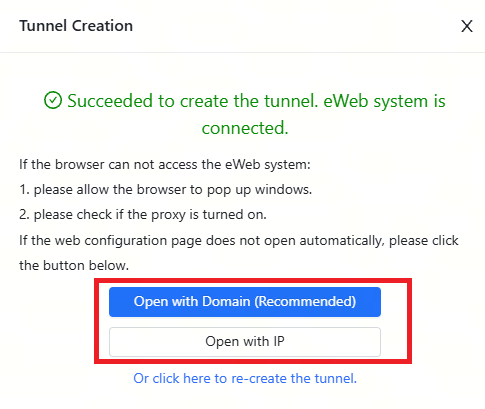
Task: Click the word 'here' in the bottom link
Action: coord(197,378)
